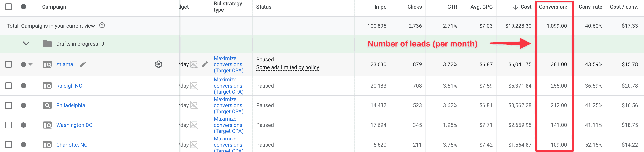The width and height of the screenshot is (644, 152).
Task: Open Philadelphia's Maximize conversions bid strategy
Action: pos(229,105)
